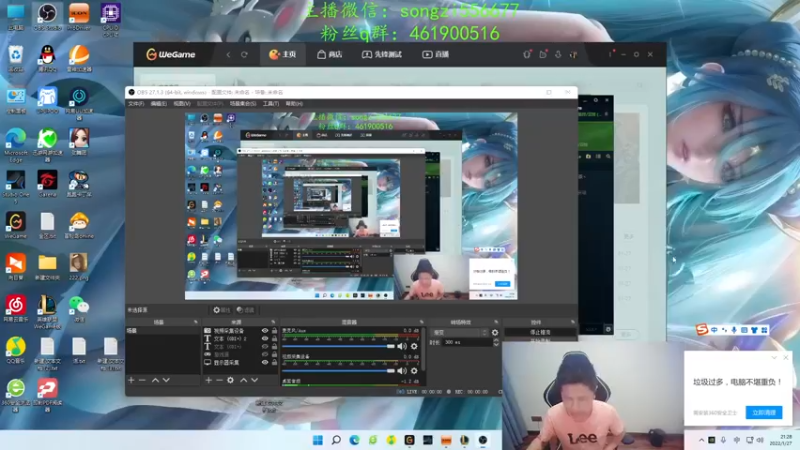The image size is (800, 450).
Task: Adjust video capture device volume slider
Action: (339, 371)
